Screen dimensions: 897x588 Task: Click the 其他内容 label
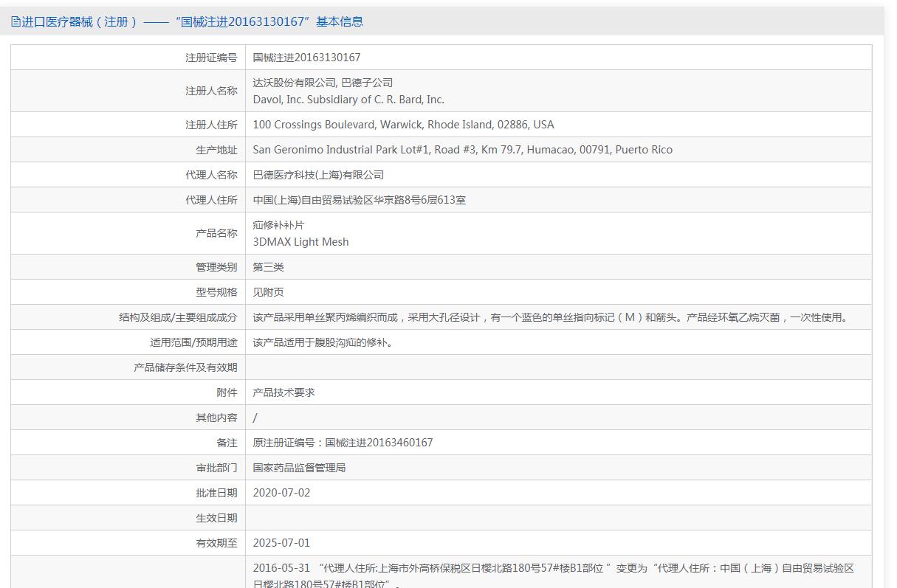point(216,418)
